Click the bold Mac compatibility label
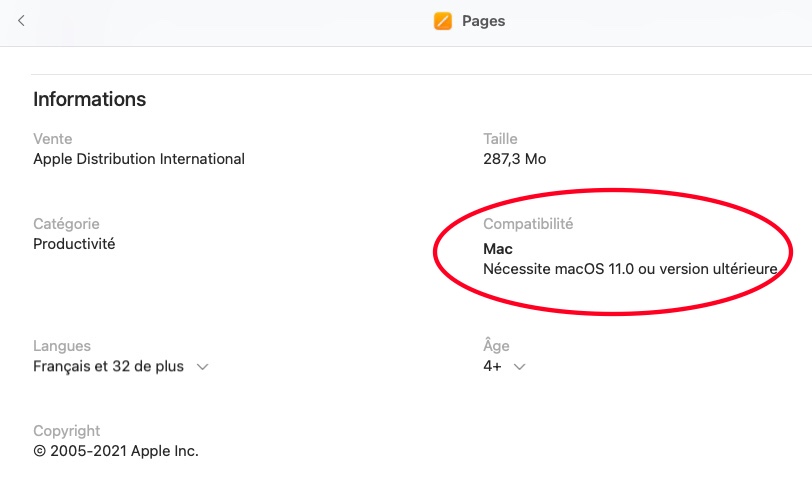Screen dimensions: 812x480 click(498, 249)
